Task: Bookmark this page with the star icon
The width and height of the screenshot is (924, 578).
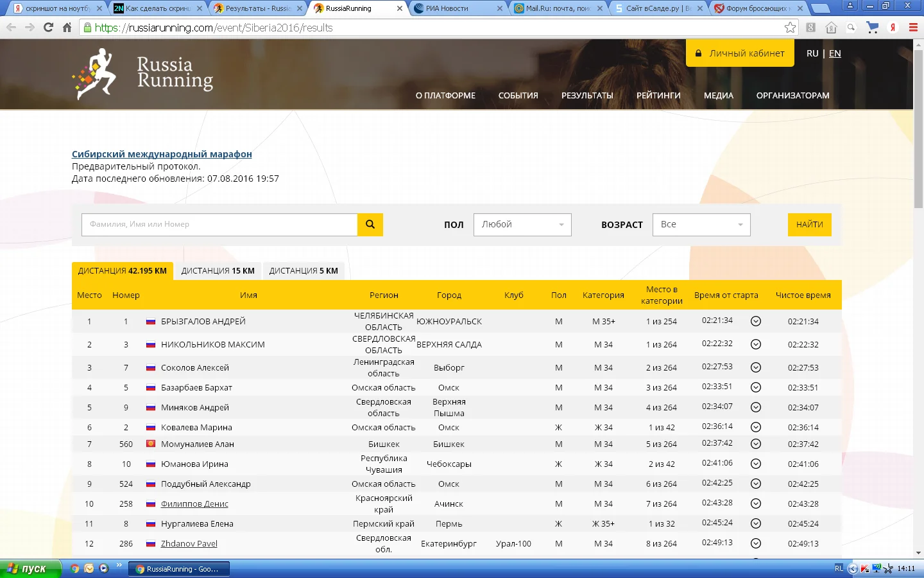Action: (x=790, y=28)
